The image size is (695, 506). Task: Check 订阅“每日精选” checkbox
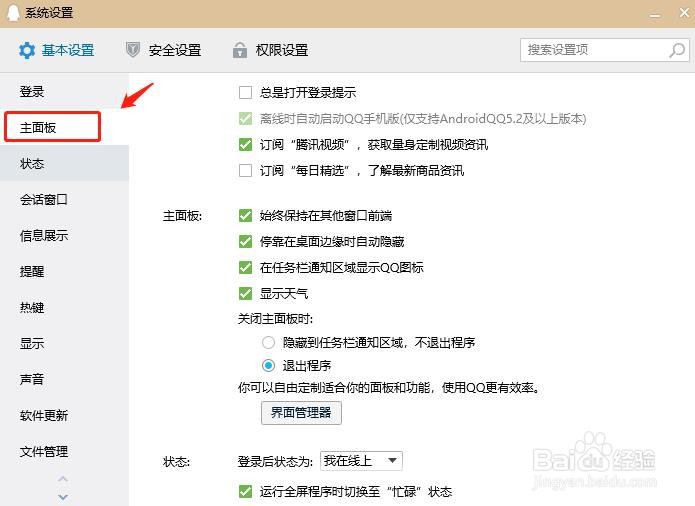pyautogui.click(x=245, y=171)
